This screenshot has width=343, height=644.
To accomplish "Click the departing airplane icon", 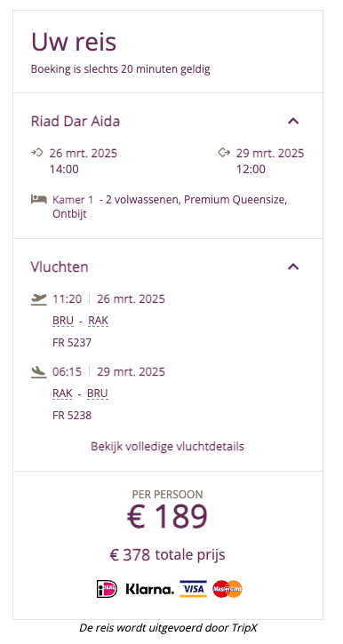I will pos(38,299).
